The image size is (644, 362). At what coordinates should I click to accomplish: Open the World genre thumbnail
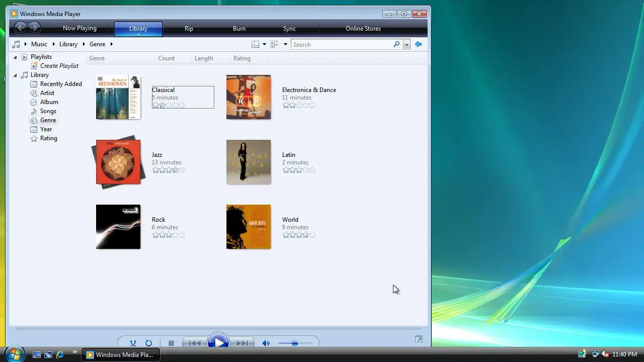249,227
